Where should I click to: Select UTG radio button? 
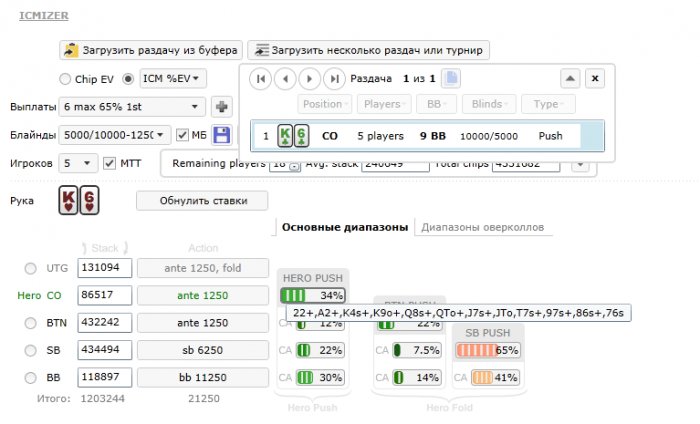(30, 269)
